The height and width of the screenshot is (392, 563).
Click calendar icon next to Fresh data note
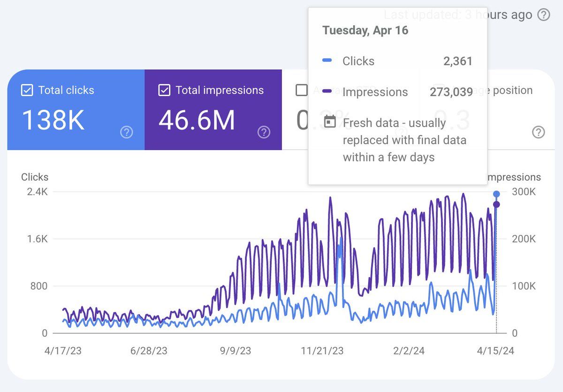[330, 122]
